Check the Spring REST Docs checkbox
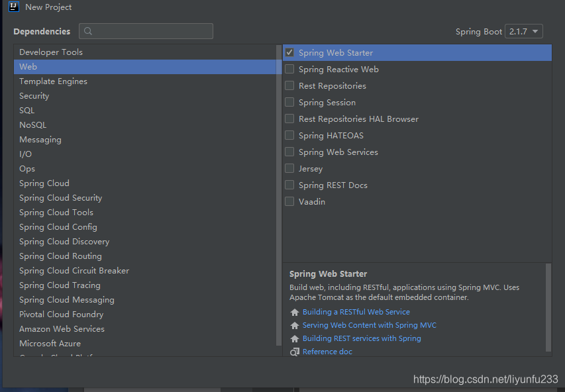Screen dimensions: 565x392 coord(289,185)
